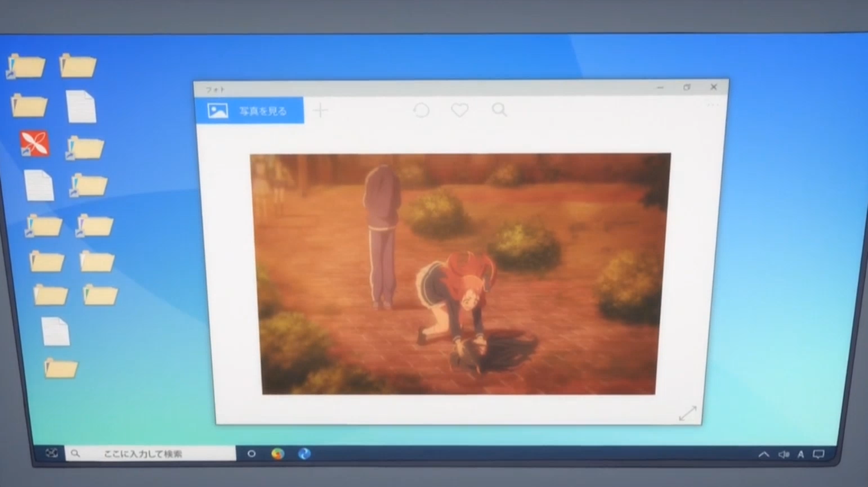Open the notification center icon
868x487 pixels.
[818, 454]
